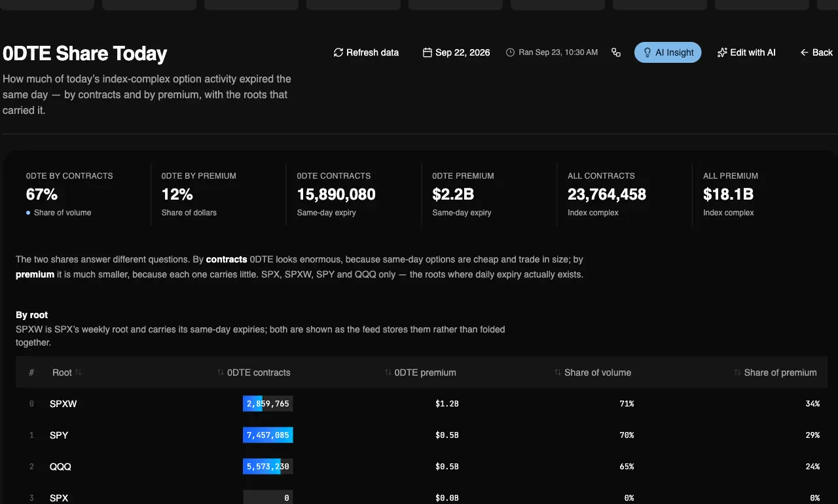This screenshot has width=838, height=504.
Task: Open the Sep 22, 2026 date picker
Action: pyautogui.click(x=456, y=52)
